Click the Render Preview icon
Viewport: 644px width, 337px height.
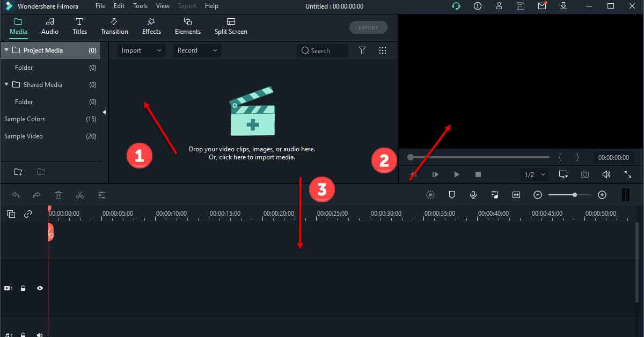click(430, 195)
